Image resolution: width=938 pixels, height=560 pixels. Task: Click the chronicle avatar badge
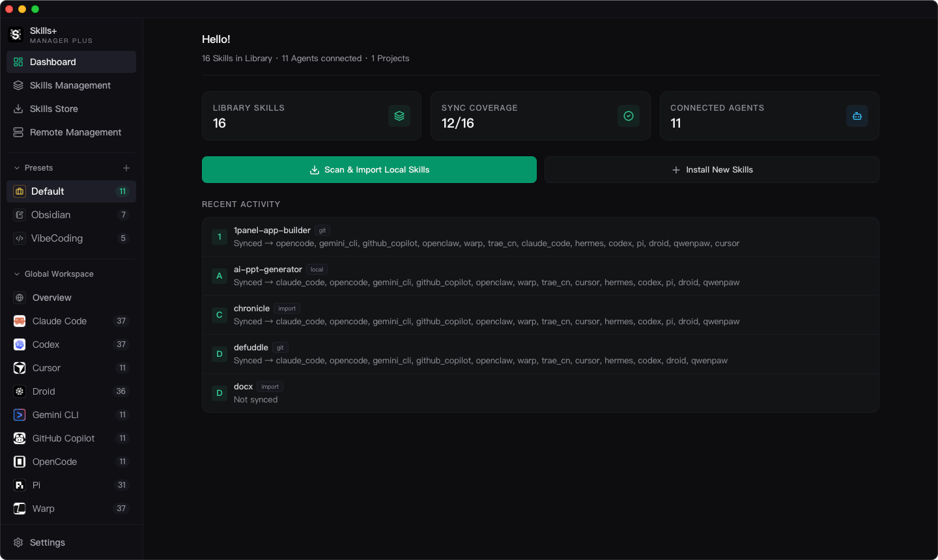[x=220, y=315]
